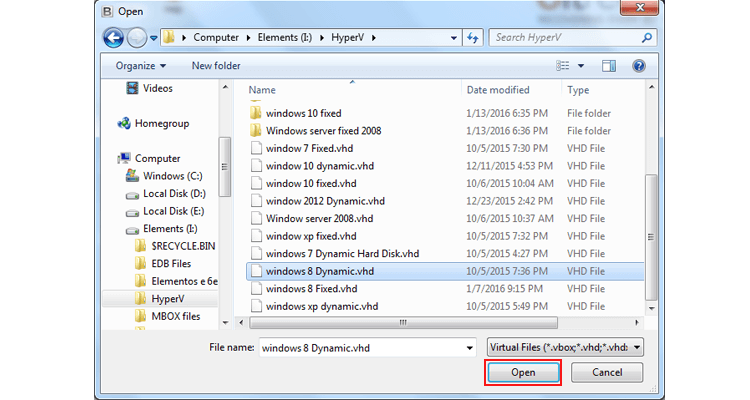Click the file list scroll up arrow
This screenshot has height=400, width=750.
pos(651,88)
